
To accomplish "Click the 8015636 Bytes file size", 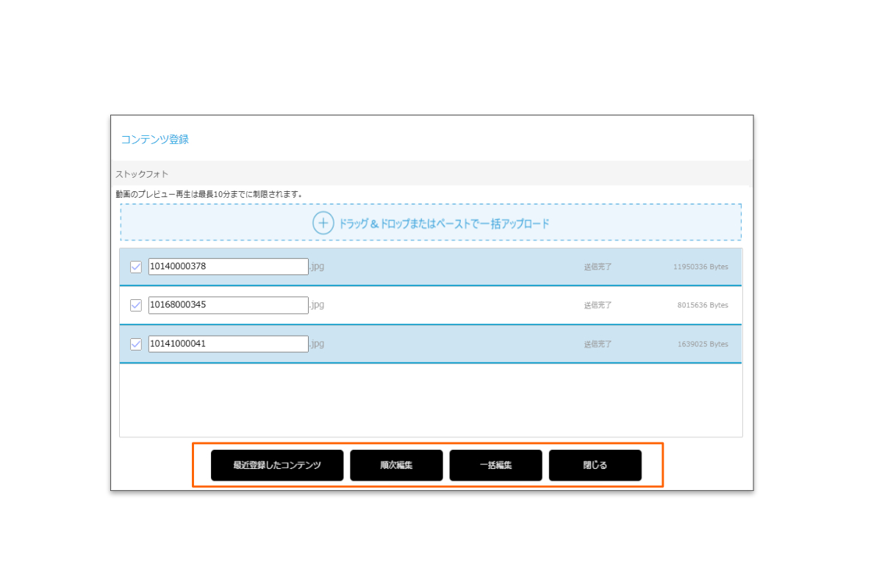I will point(703,305).
